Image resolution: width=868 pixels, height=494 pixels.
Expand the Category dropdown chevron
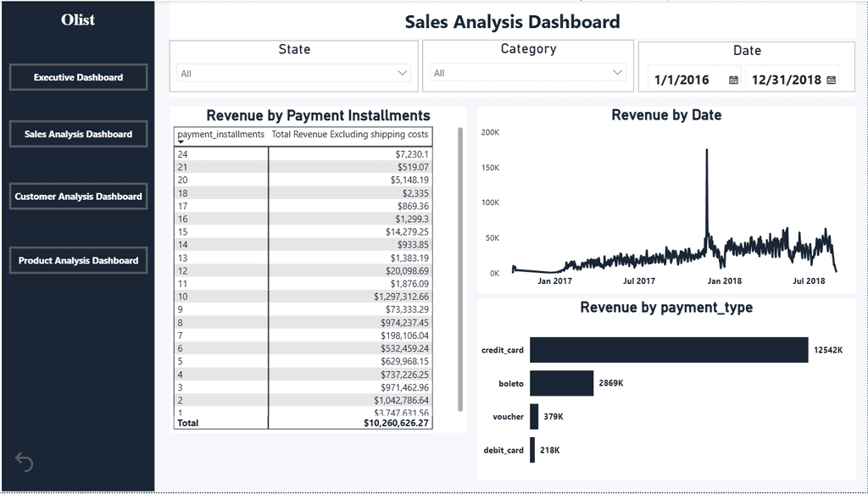[x=618, y=73]
